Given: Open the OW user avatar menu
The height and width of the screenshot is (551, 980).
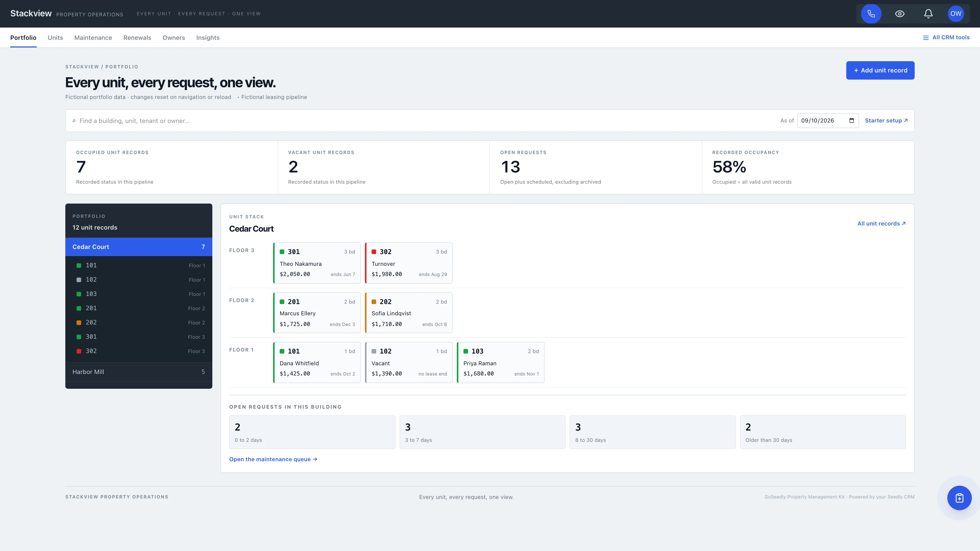Looking at the screenshot, I should pyautogui.click(x=956, y=14).
